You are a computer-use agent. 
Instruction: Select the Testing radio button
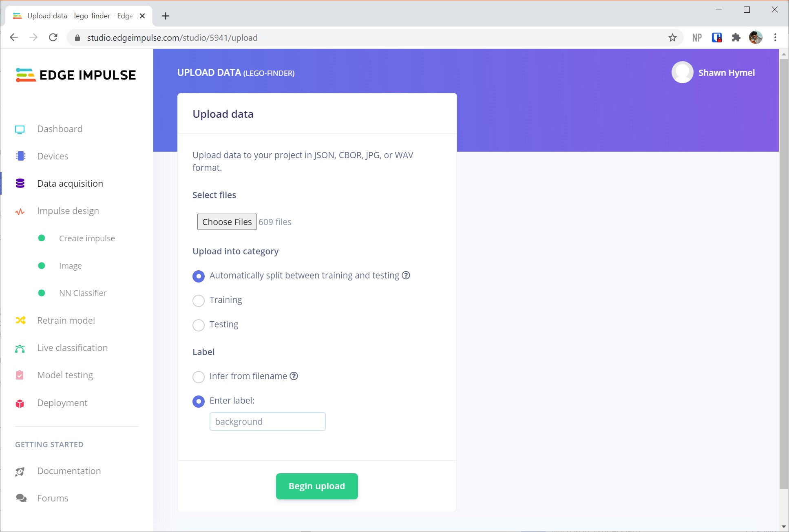pyautogui.click(x=199, y=325)
